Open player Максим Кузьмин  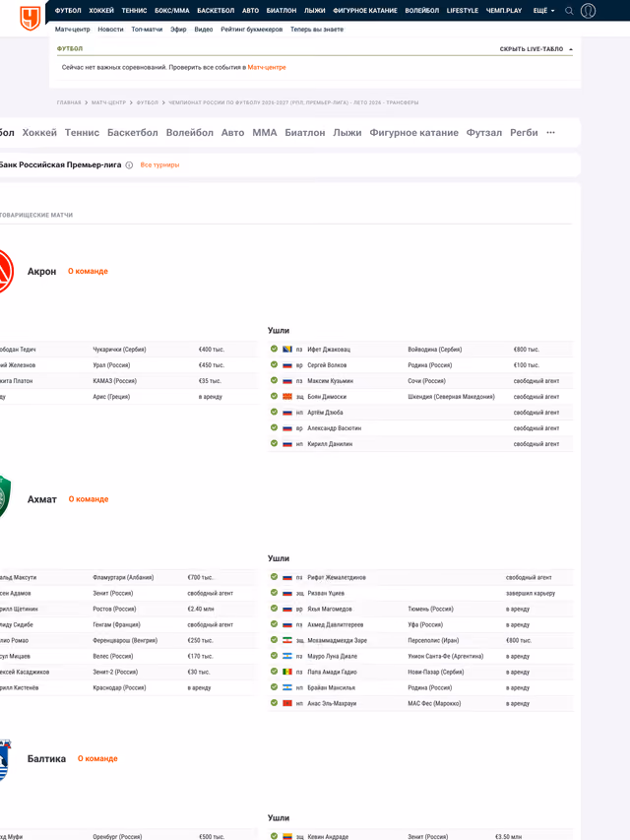[330, 381]
